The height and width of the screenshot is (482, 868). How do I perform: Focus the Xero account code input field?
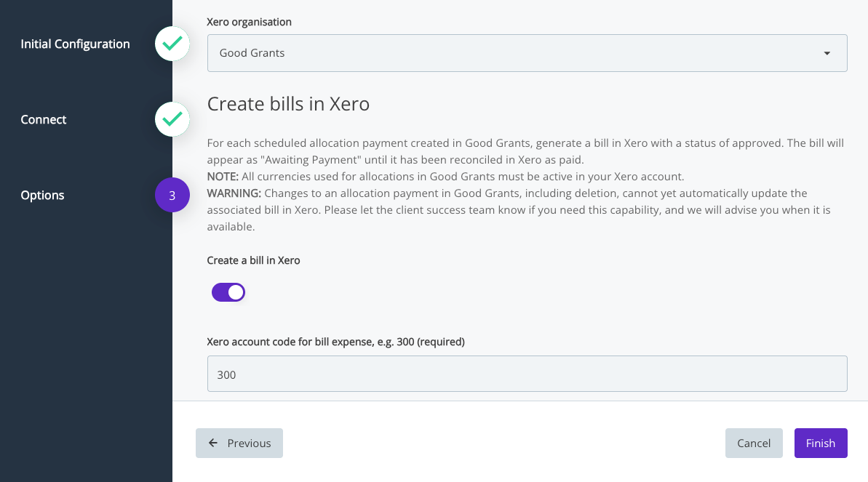coord(526,374)
